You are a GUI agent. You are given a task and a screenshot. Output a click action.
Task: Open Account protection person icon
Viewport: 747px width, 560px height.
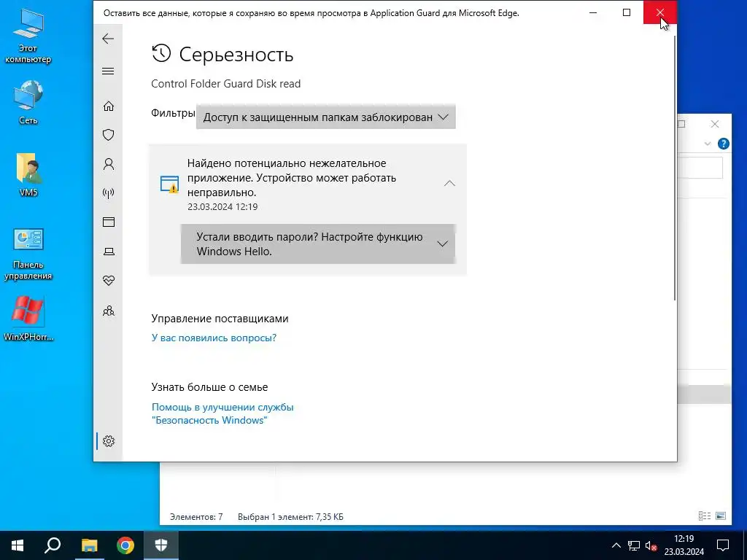(x=109, y=164)
